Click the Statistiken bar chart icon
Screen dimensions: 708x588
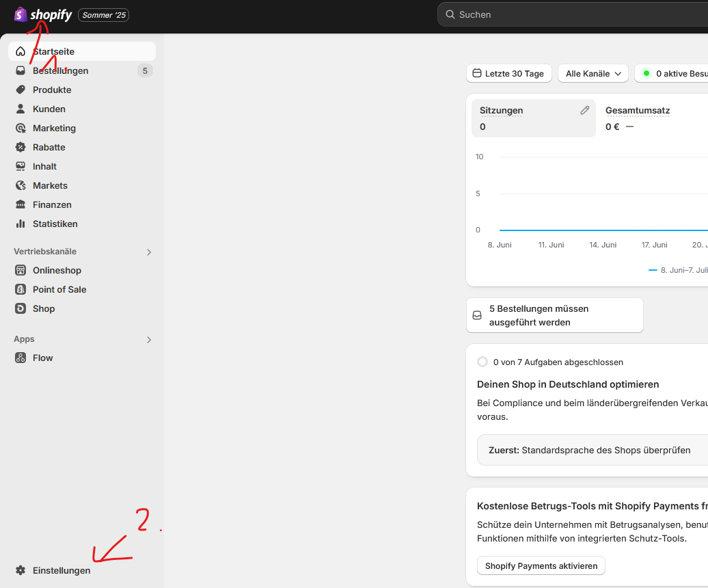click(x=21, y=224)
